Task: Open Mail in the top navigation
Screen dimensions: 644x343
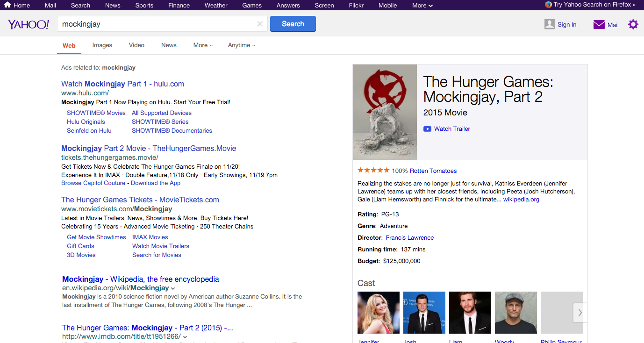Action: tap(50, 5)
